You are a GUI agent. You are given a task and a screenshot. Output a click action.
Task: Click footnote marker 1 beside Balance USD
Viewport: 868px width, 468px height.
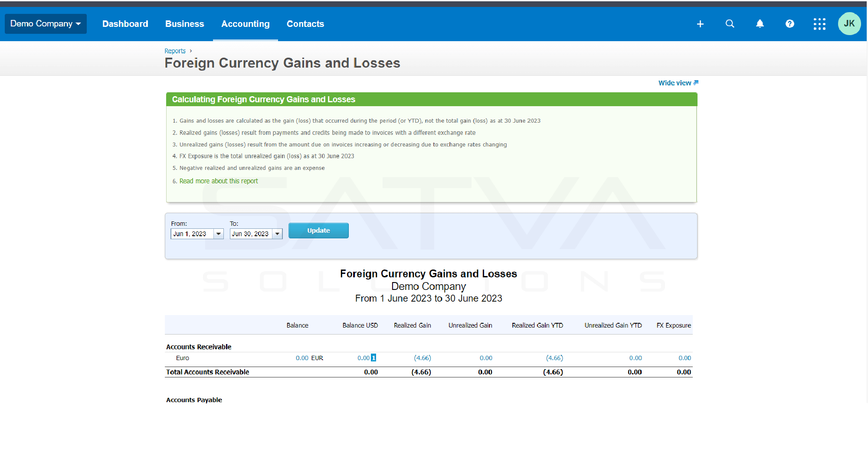tap(373, 358)
